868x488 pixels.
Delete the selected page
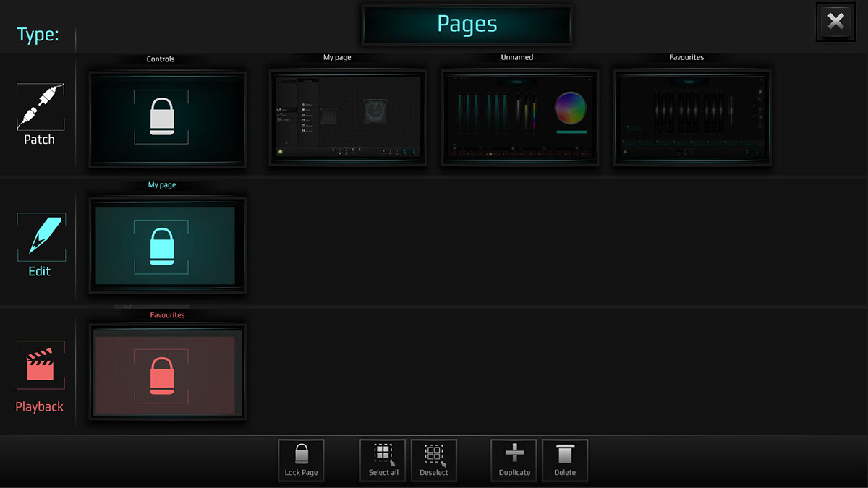tap(565, 461)
